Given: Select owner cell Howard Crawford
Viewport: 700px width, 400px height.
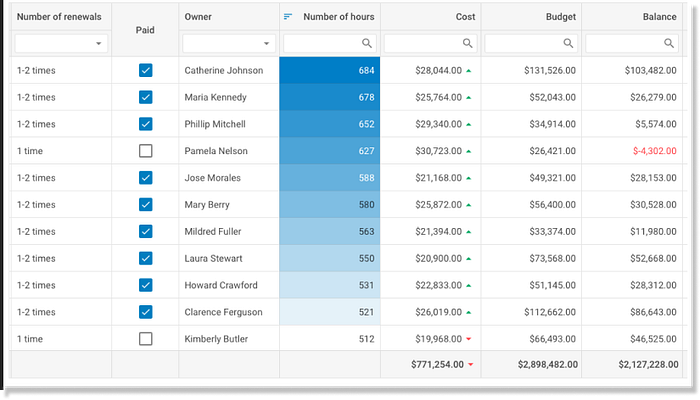Looking at the screenshot, I should pyautogui.click(x=229, y=285).
